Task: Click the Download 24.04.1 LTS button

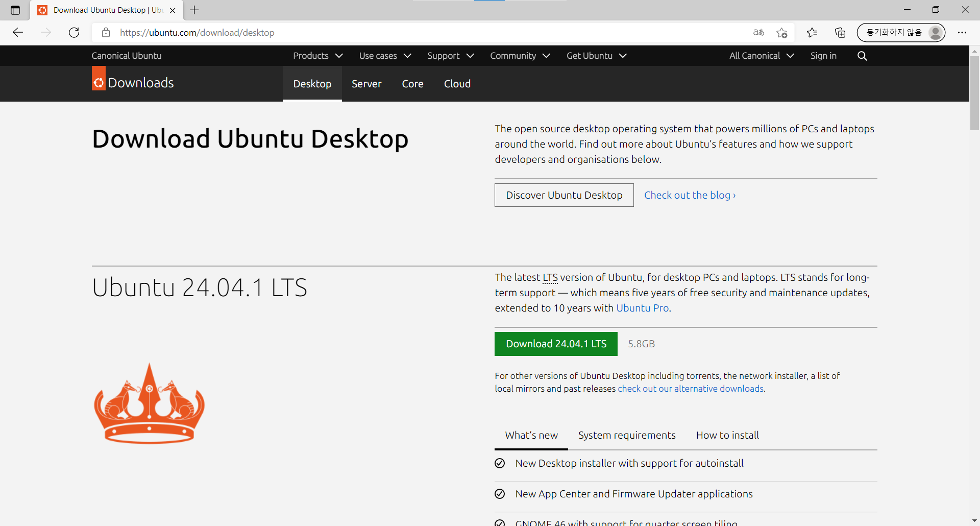Action: coord(556,344)
